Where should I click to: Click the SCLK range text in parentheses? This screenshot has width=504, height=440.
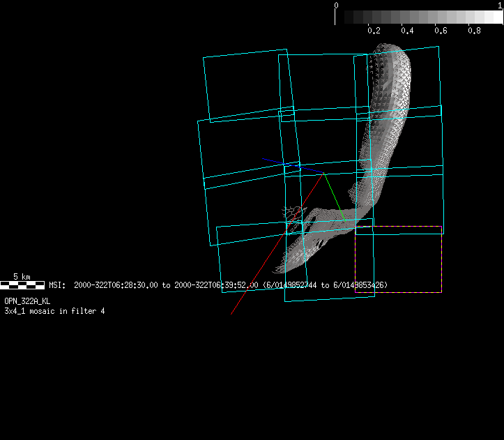[x=325, y=285]
